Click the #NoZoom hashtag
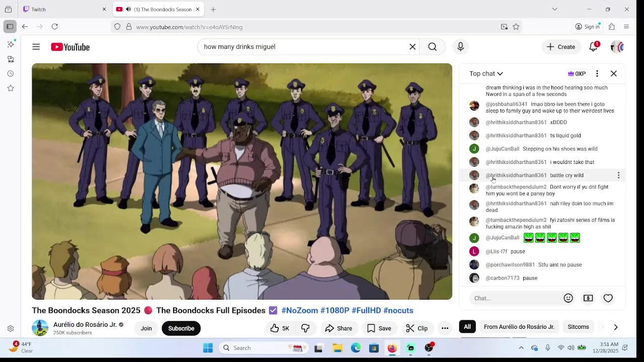Image resolution: width=644 pixels, height=362 pixels. (x=299, y=311)
